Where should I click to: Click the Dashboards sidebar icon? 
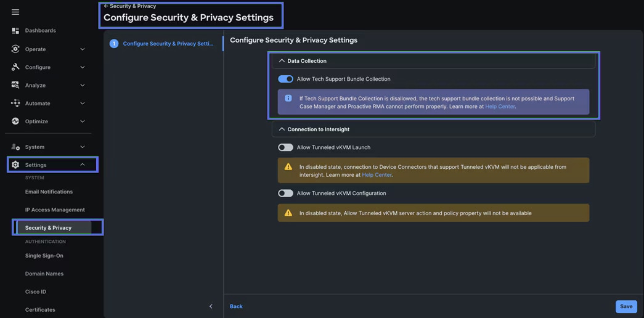point(15,30)
